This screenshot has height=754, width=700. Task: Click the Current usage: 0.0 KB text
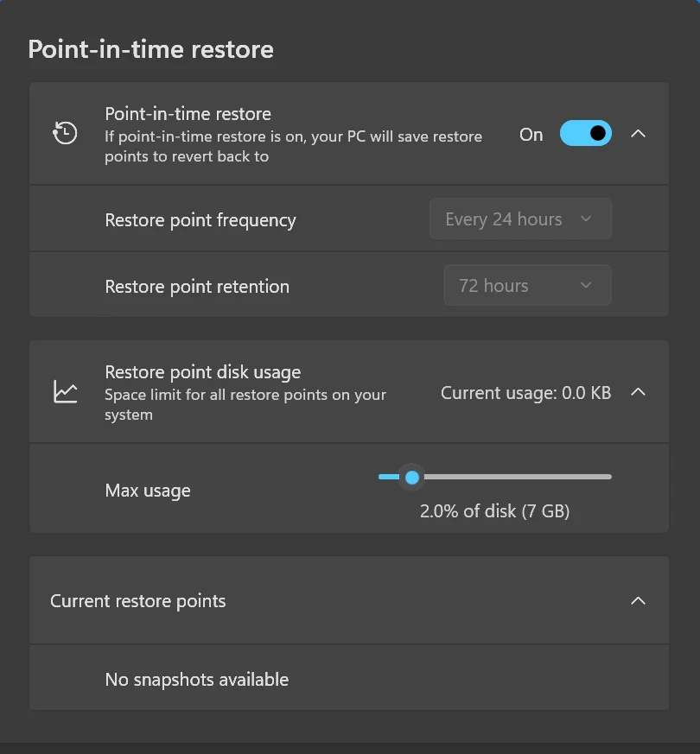click(x=525, y=393)
